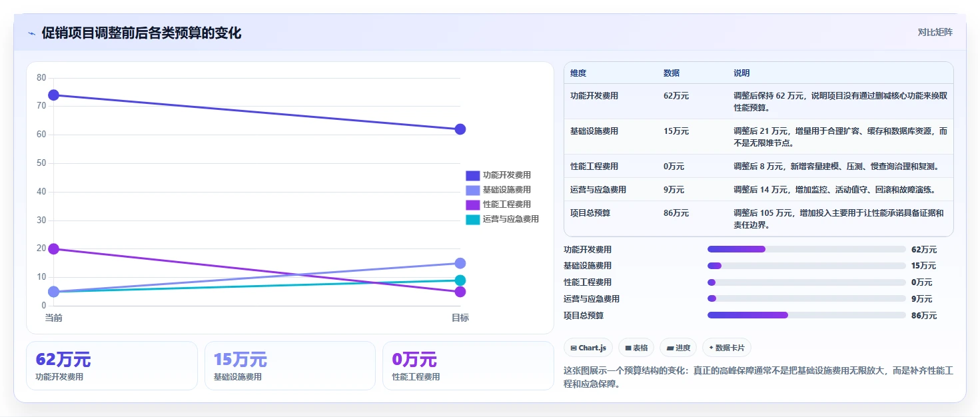980x417 pixels.
Task: Select the 进度 tag chip
Action: click(678, 348)
